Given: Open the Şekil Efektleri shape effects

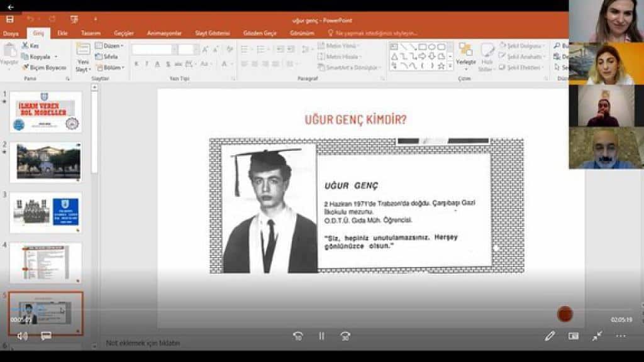Looking at the screenshot, I should (521, 67).
